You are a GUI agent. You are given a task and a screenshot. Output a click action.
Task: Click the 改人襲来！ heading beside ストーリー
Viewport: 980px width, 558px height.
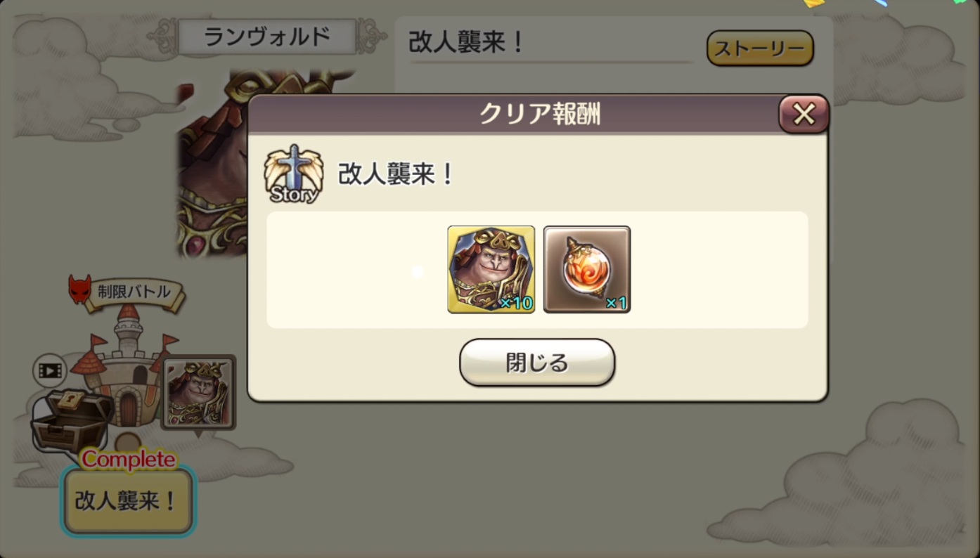466,43
